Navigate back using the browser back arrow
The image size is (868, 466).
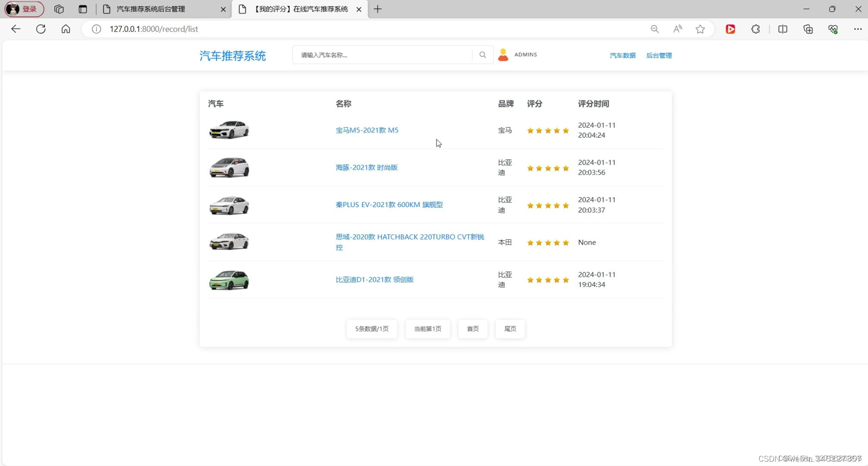pos(16,29)
